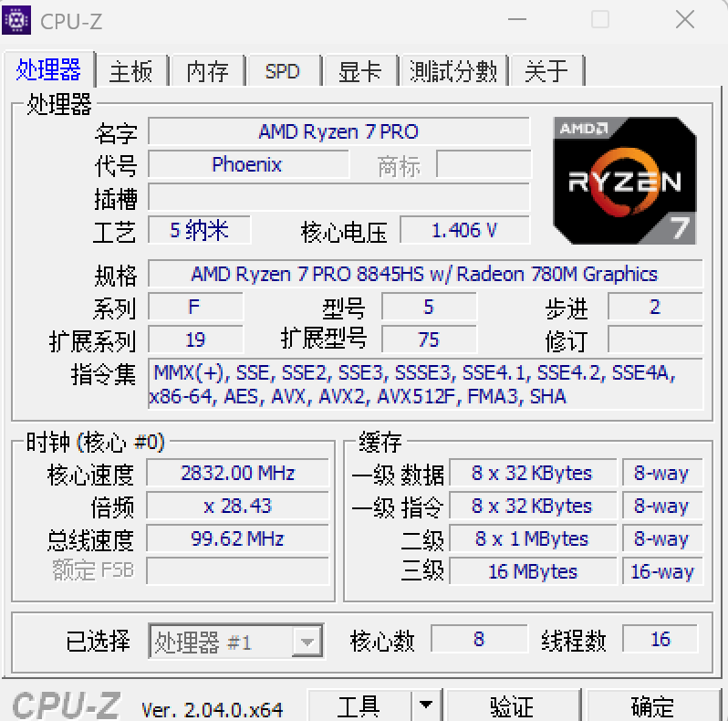
Task: Click the 验证 button
Action: [x=512, y=705]
